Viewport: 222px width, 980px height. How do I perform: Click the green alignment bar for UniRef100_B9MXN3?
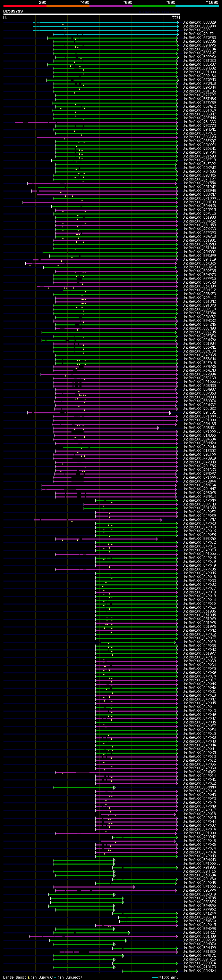click(84, 860)
